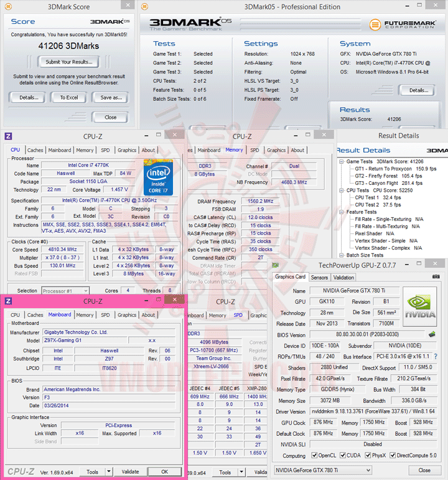Select GT3 - Canyon Flight result row
This screenshot has width=448, height=480.
coord(389,183)
